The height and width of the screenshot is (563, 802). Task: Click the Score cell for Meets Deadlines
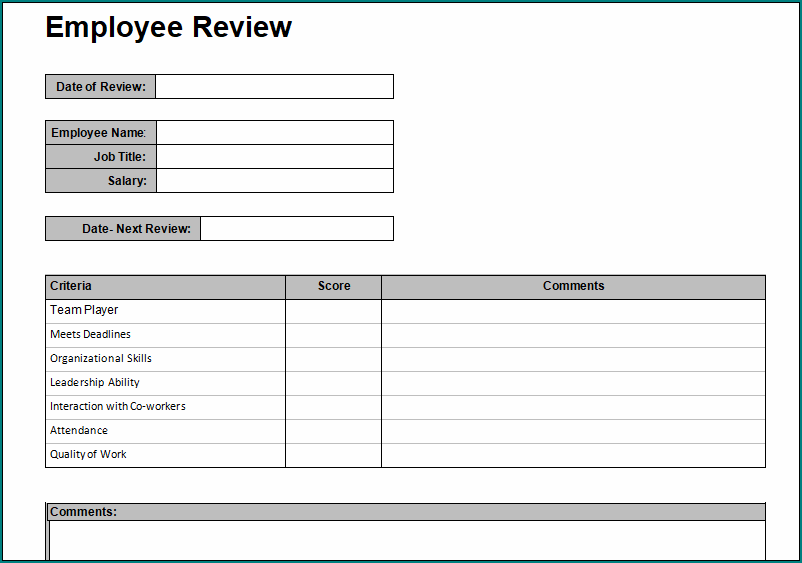[x=333, y=335]
